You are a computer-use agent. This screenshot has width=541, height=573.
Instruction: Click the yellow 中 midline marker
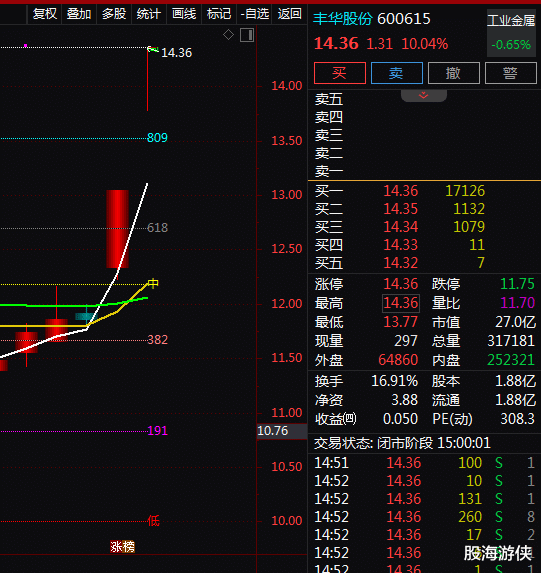click(153, 283)
